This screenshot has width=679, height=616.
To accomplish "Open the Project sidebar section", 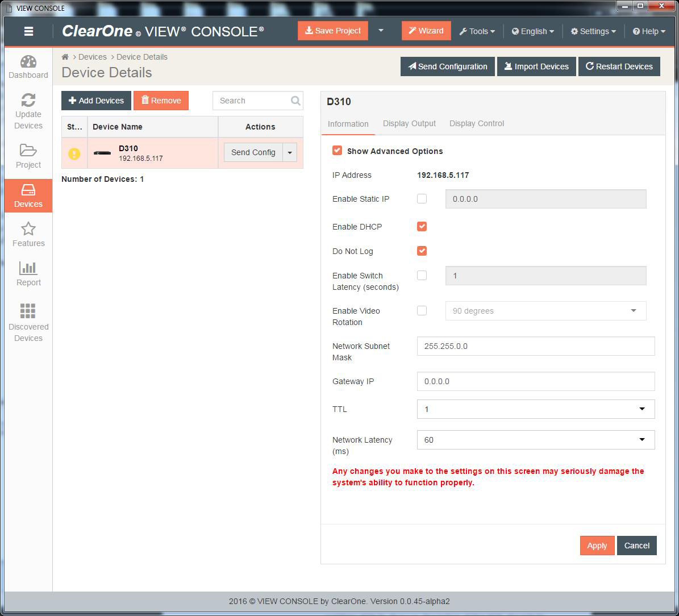I will pos(28,156).
